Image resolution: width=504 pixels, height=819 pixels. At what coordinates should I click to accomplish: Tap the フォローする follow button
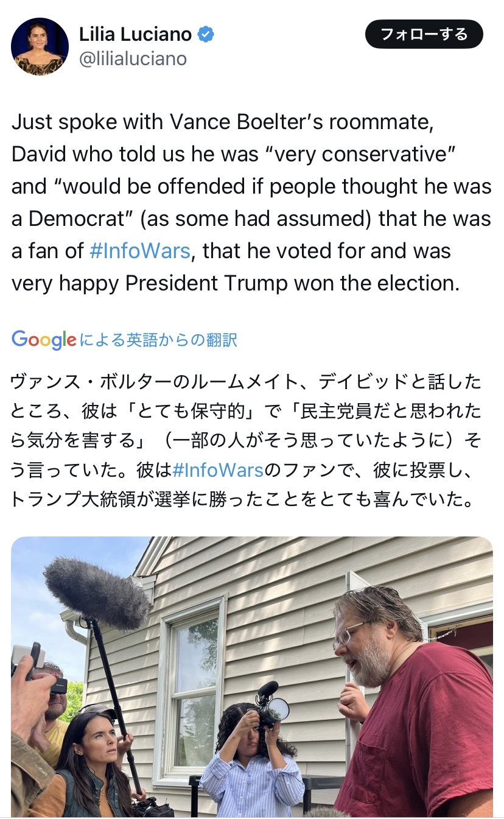coord(424,34)
